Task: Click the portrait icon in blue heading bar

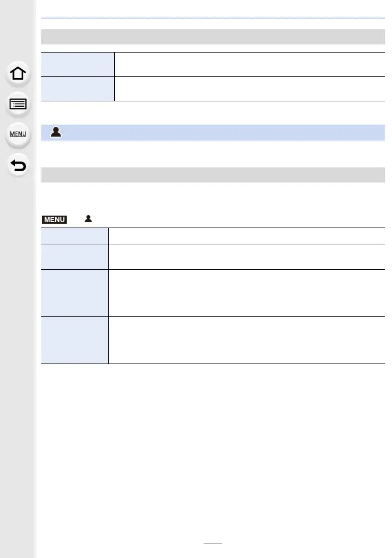Action: coord(56,132)
